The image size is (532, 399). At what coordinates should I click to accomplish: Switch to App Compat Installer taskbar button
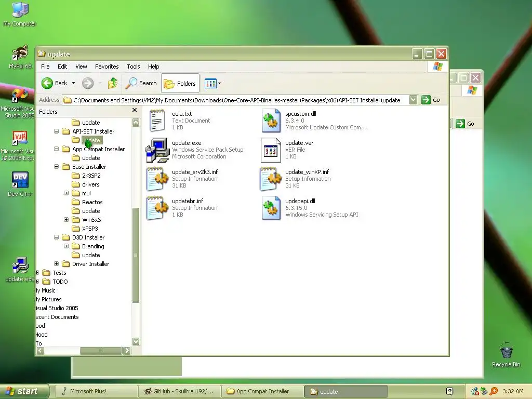[x=262, y=391]
